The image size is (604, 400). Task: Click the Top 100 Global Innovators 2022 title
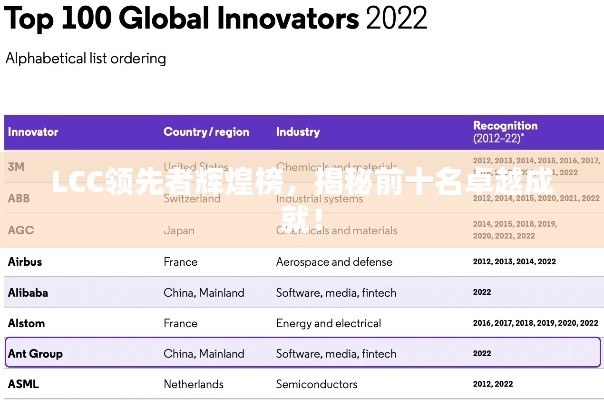click(216, 19)
